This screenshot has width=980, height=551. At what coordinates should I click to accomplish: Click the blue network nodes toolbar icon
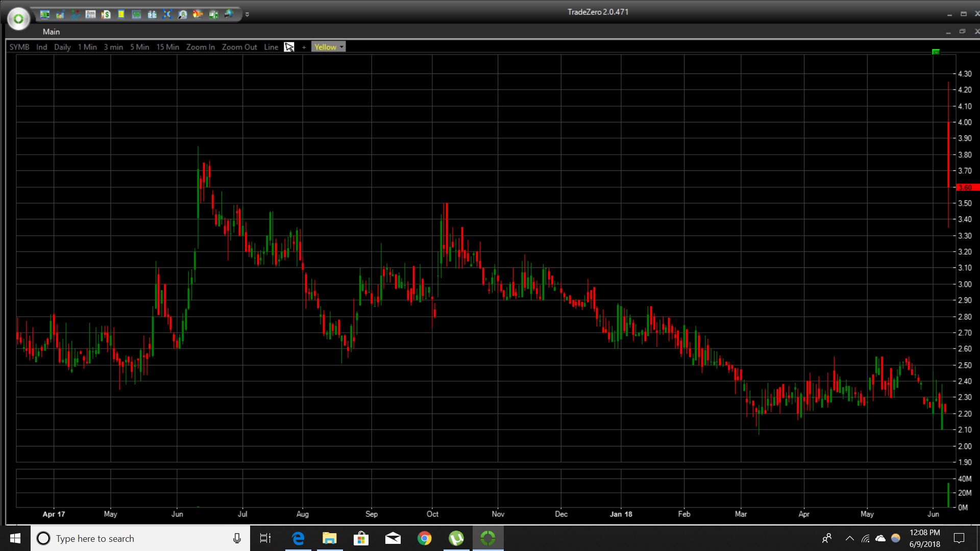pos(167,14)
